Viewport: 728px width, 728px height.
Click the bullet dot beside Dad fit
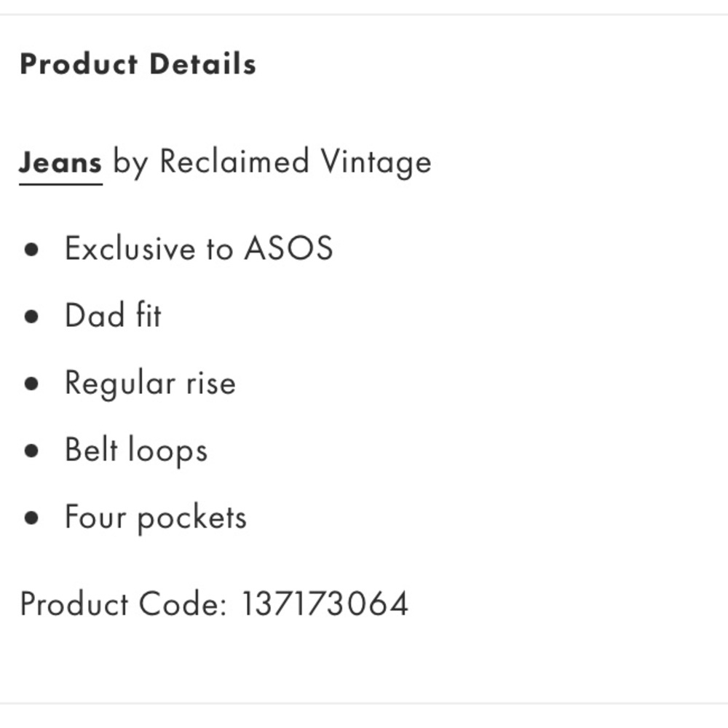pos(31,317)
